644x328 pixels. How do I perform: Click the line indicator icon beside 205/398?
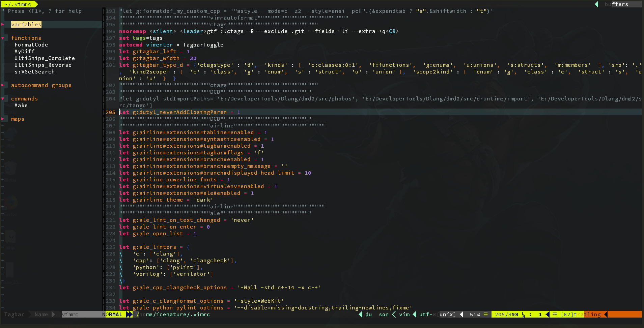(523, 315)
